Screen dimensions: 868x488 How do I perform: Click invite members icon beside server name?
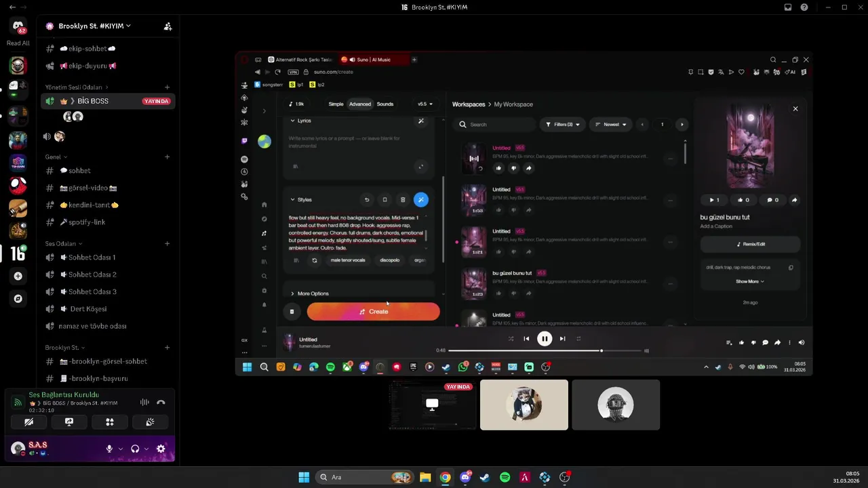click(167, 26)
